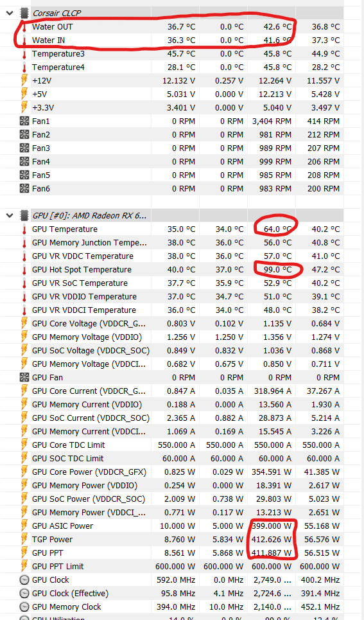Viewport: 364px width, 620px height.
Task: Collapse the Corsair CLCP sensor group
Action: [x=10, y=13]
